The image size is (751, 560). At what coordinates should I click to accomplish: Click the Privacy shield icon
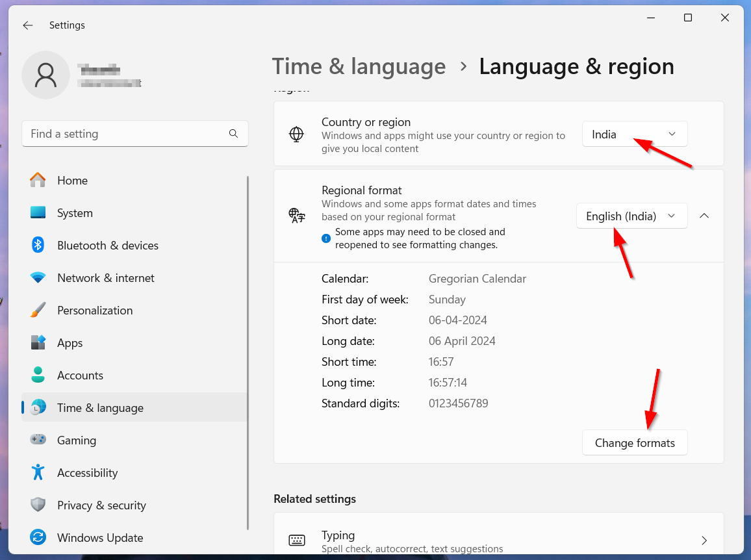click(x=38, y=504)
